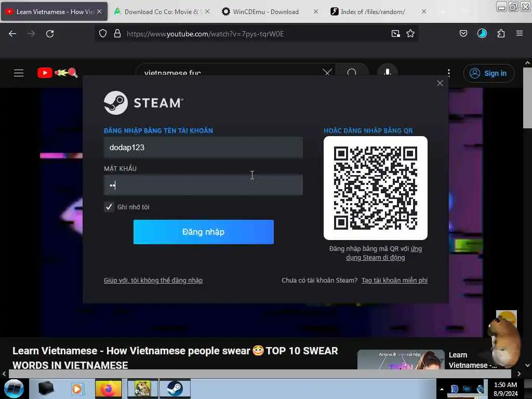This screenshot has width=532, height=399.
Task: Click the YouTube logo
Action: click(57, 73)
